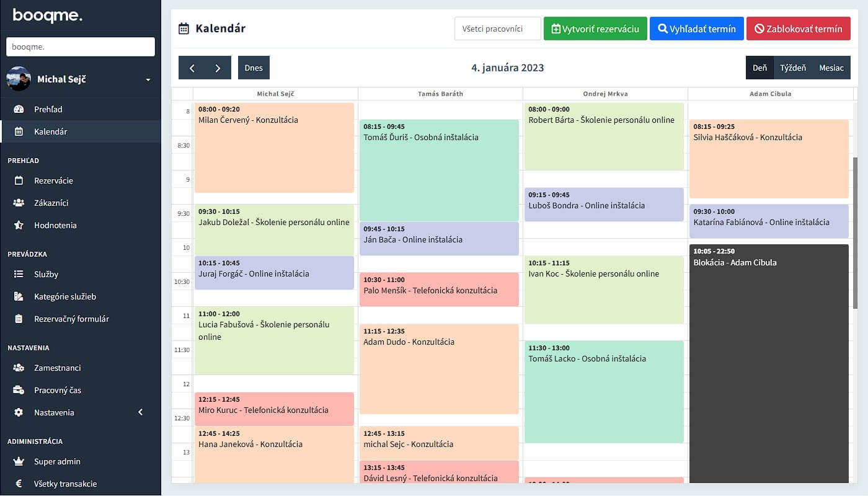This screenshot has width=868, height=496.
Task: Go to the previous day arrow
Action: pyautogui.click(x=192, y=68)
